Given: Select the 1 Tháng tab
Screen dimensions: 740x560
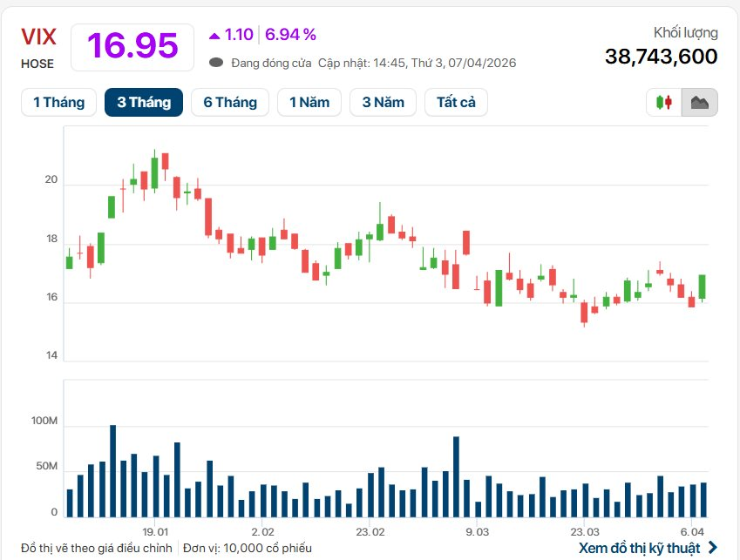Looking at the screenshot, I should (x=58, y=101).
